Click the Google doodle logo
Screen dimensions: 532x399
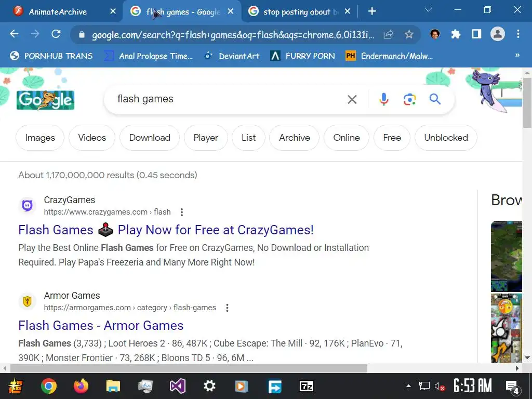coord(46,100)
